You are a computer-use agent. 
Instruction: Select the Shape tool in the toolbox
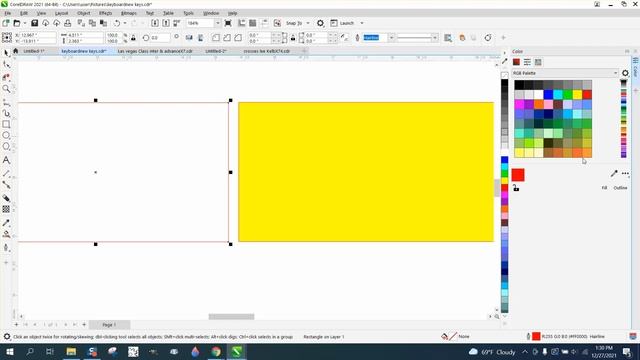(6, 64)
